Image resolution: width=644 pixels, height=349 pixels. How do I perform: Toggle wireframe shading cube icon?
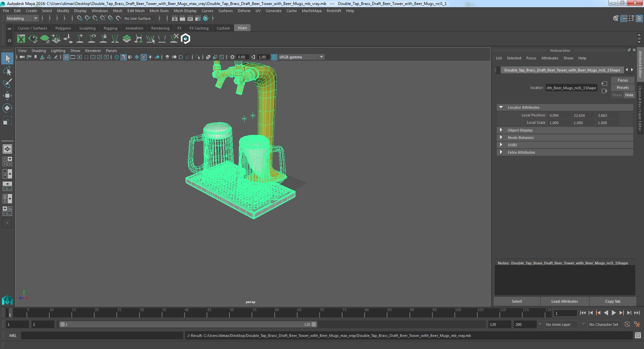(117, 57)
